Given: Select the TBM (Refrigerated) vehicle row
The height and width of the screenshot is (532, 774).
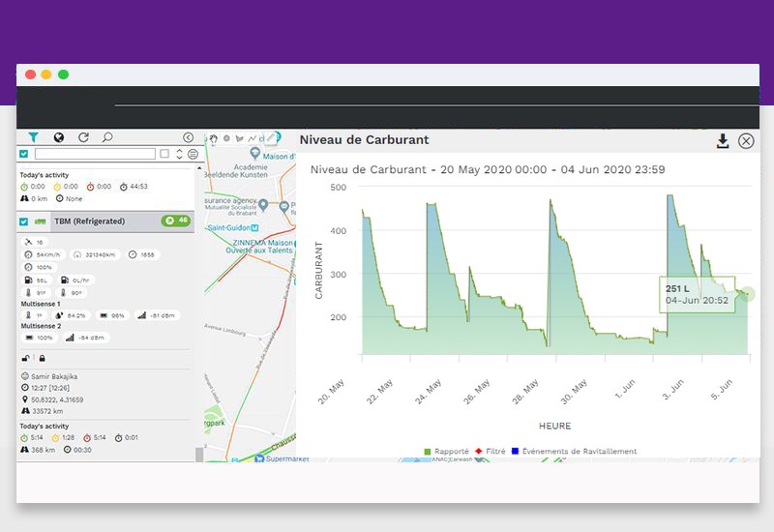Looking at the screenshot, I should pyautogui.click(x=105, y=222).
